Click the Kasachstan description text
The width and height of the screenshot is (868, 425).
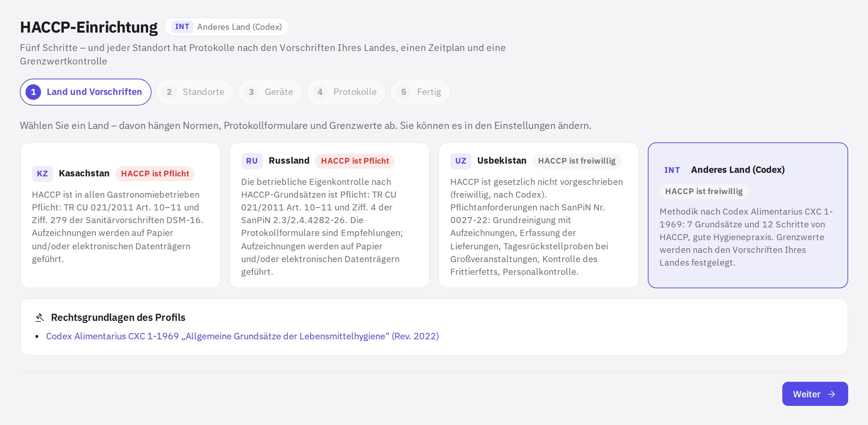(118, 227)
